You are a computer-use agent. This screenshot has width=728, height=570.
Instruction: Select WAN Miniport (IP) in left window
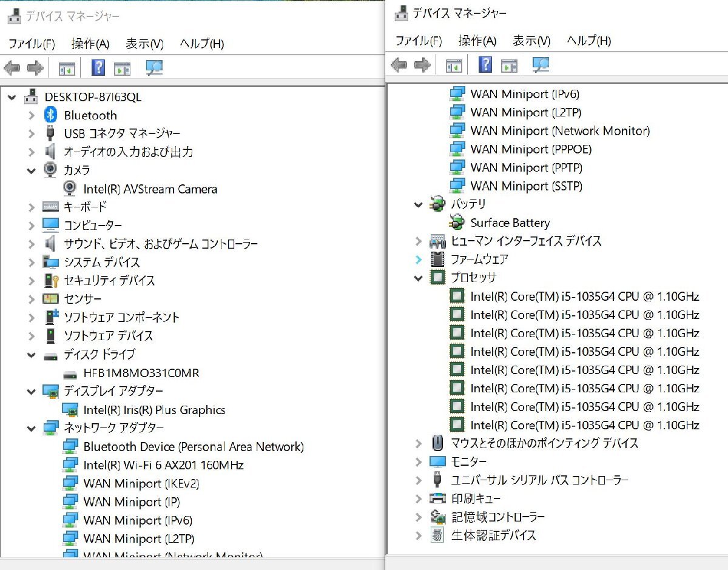pos(132,502)
